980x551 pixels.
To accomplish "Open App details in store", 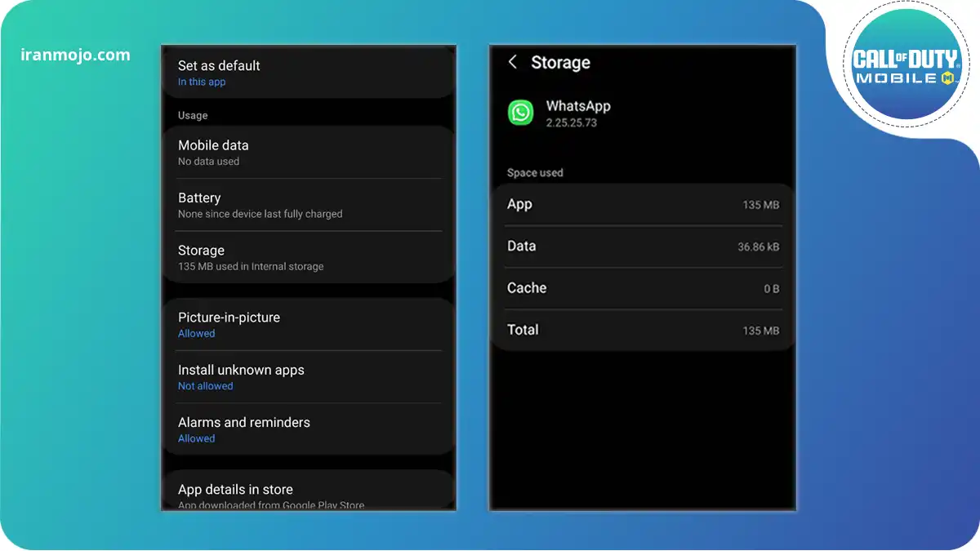I will pos(308,494).
